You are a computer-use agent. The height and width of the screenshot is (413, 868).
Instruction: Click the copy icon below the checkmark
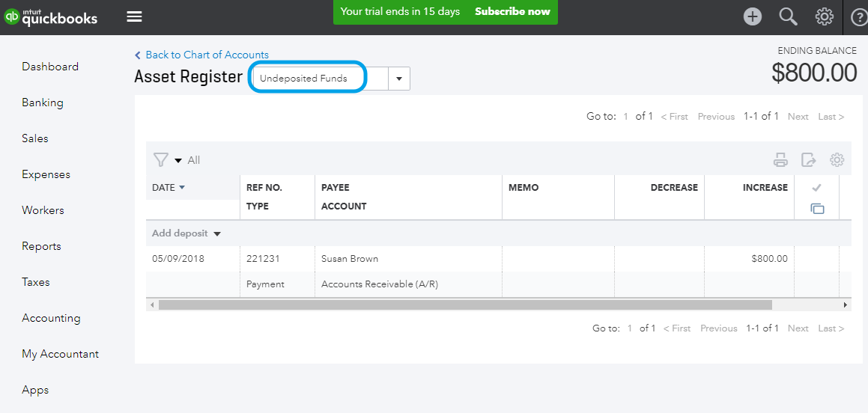817,209
